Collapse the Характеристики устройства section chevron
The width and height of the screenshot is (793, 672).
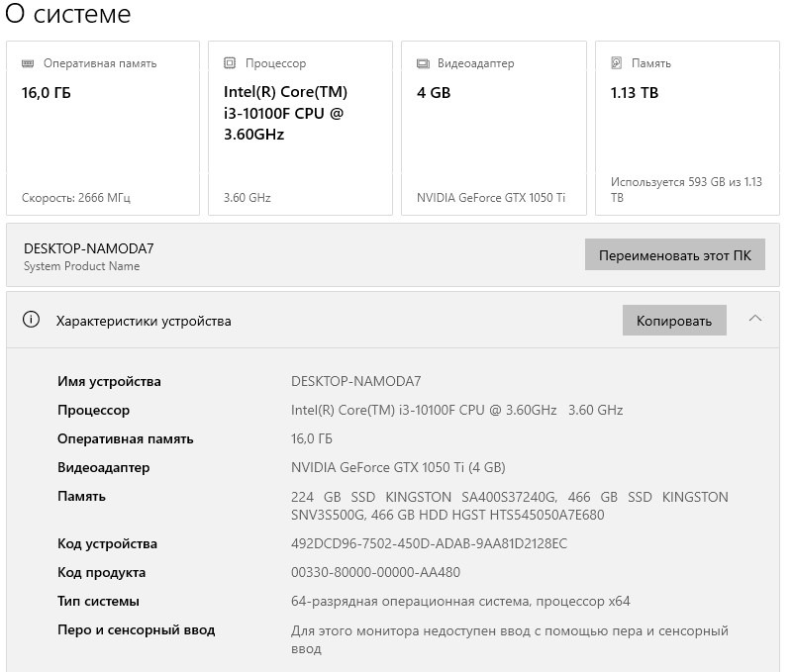pos(755,319)
